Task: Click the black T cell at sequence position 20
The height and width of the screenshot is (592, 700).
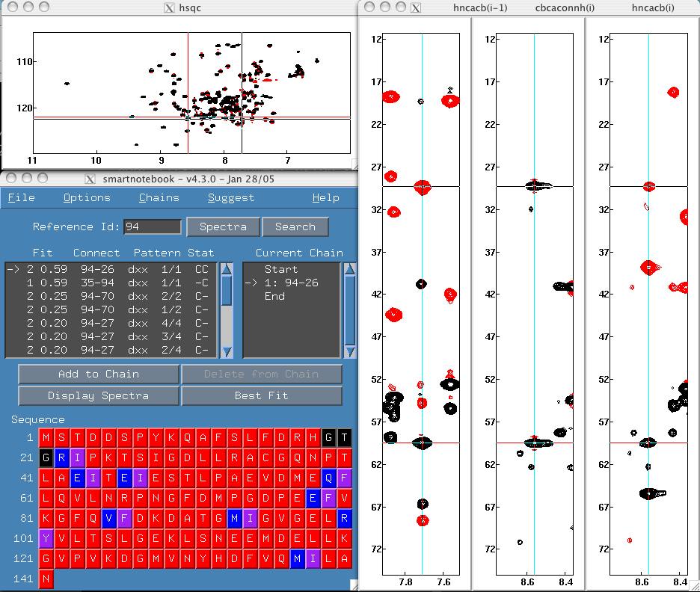Action: [344, 438]
